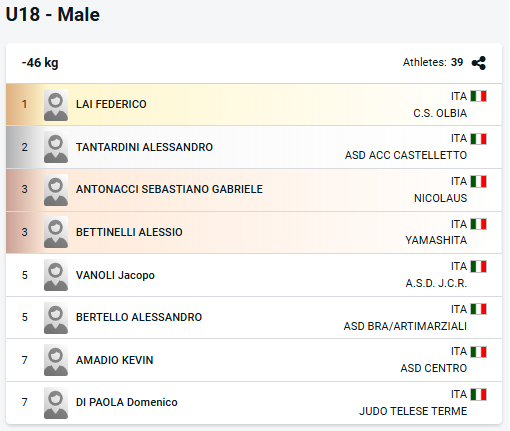Select the ASD BRA/ARTIMARZIALI club label
The width and height of the screenshot is (510, 431).
405,326
